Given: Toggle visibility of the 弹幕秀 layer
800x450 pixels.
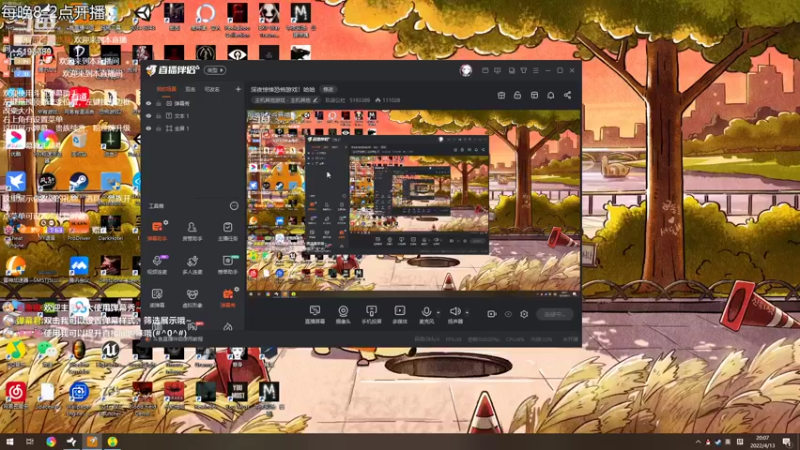Looking at the screenshot, I should pos(148,104).
